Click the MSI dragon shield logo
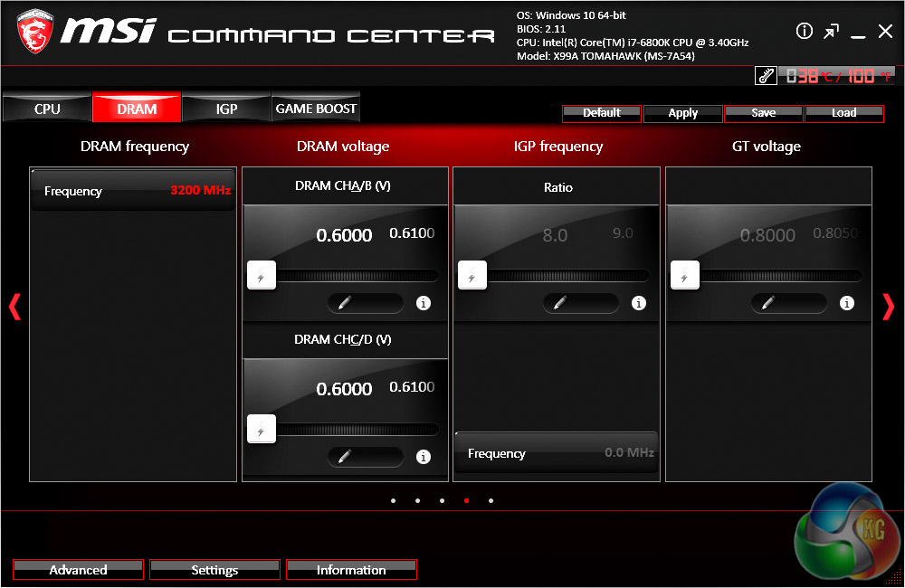The height and width of the screenshot is (588, 905). pyautogui.click(x=35, y=31)
